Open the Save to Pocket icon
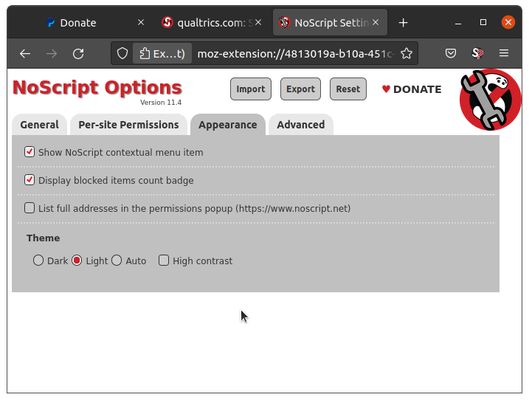Image resolution: width=529 pixels, height=400 pixels. (x=450, y=53)
